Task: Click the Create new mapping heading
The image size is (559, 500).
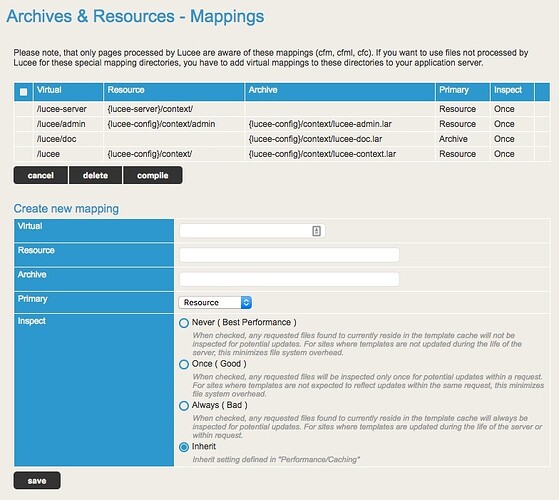Action: [66, 208]
